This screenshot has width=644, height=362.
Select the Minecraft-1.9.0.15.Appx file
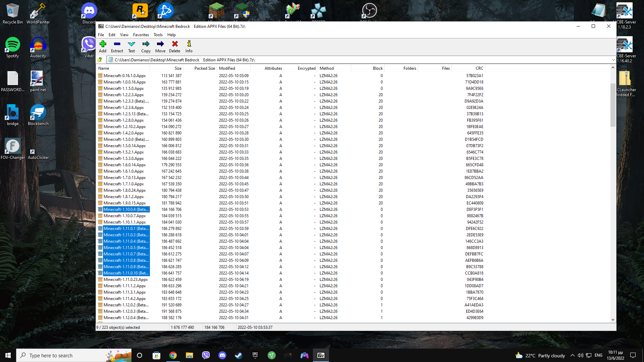point(125,203)
